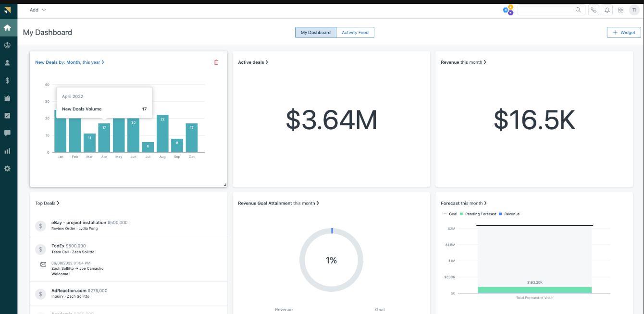Click into the top search field
This screenshot has width=644, height=314.
click(x=546, y=10)
